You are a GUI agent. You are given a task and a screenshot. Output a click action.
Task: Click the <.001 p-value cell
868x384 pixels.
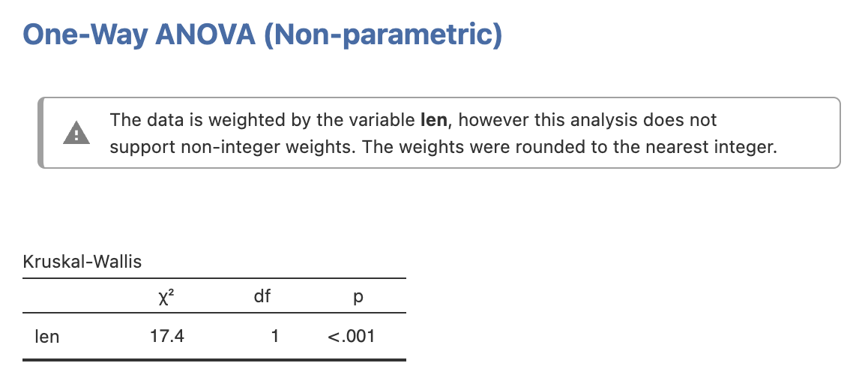tap(352, 336)
